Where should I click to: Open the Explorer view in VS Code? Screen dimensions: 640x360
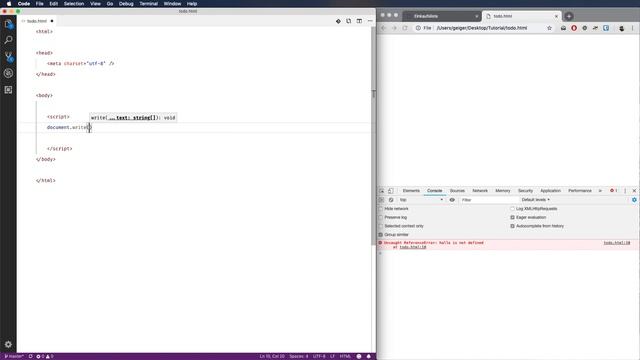pyautogui.click(x=8, y=24)
